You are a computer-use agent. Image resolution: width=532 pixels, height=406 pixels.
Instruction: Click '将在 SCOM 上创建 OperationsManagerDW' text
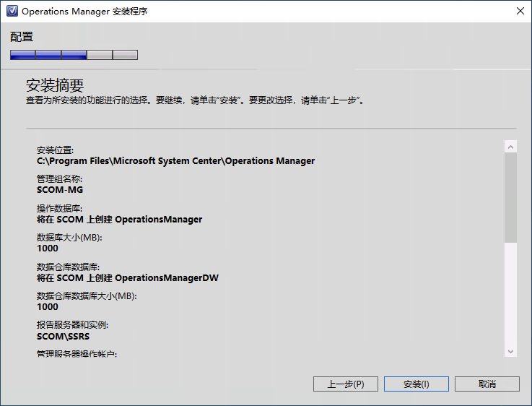click(128, 277)
